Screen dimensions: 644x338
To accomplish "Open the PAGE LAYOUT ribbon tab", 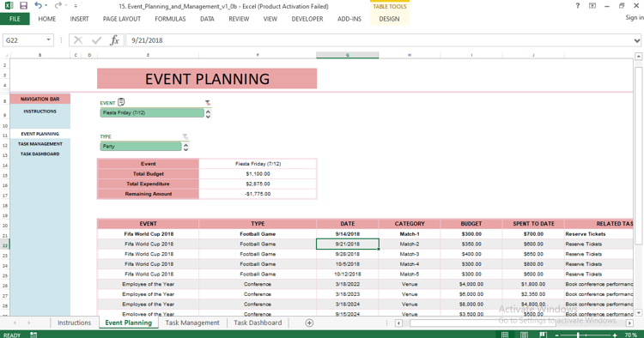I will pyautogui.click(x=122, y=19).
